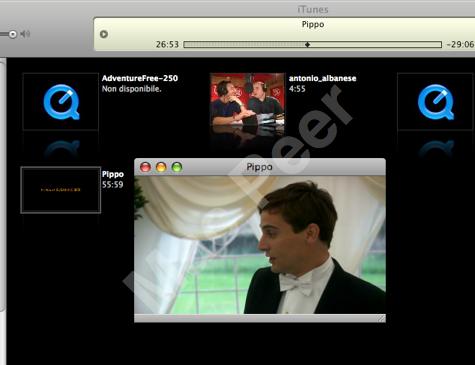The image size is (475, 365).
Task: Toggle the remaining time -29:06 display
Action: point(460,44)
